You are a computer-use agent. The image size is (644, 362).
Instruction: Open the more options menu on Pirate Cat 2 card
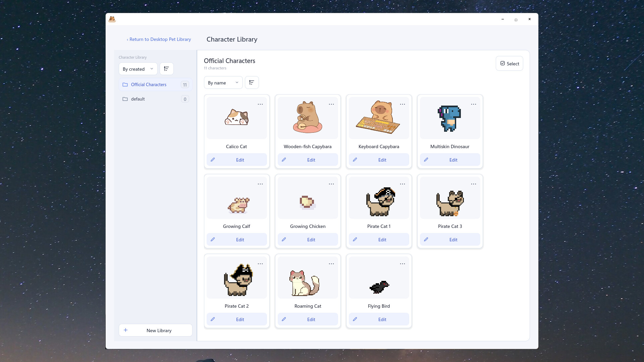point(260,264)
